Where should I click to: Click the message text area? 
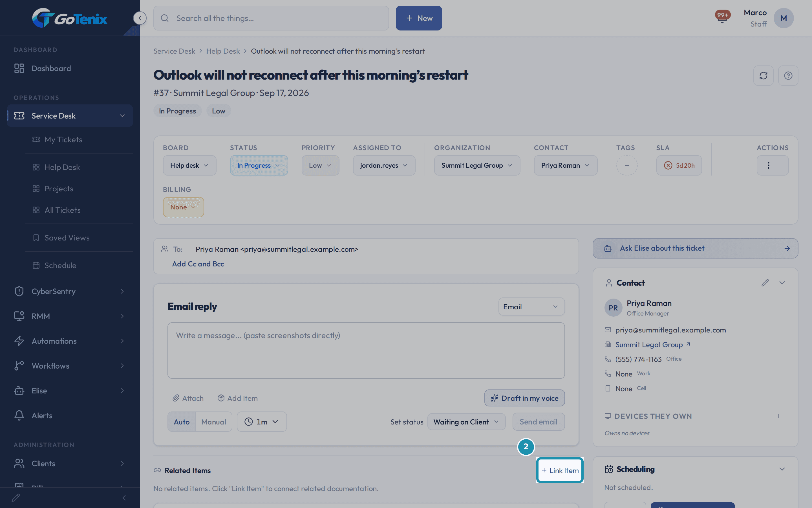366,351
